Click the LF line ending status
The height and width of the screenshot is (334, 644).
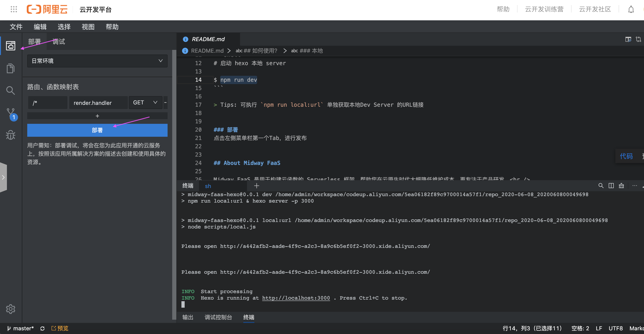click(599, 328)
